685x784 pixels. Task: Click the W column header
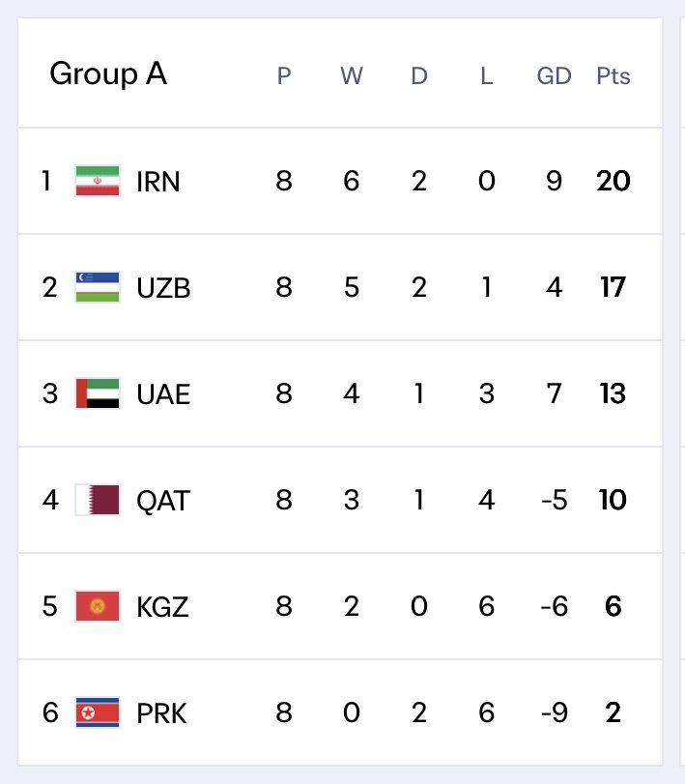pyautogui.click(x=352, y=76)
